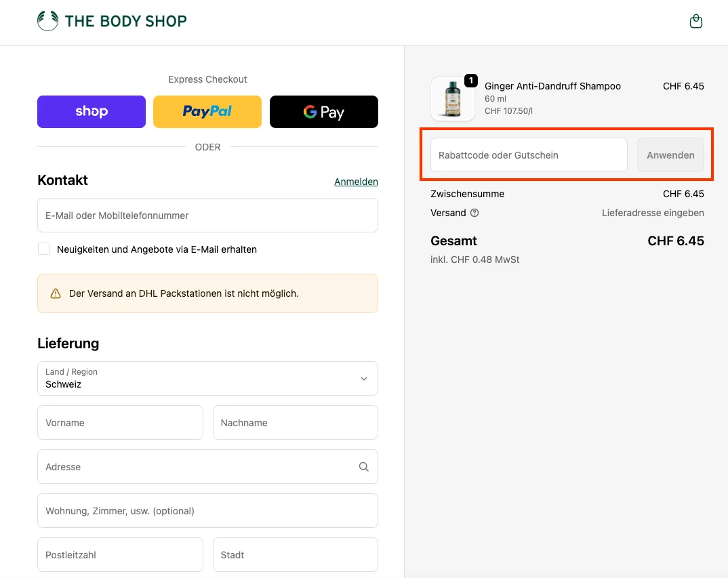Click the Ginger shampoo product thumbnail

pyautogui.click(x=453, y=98)
